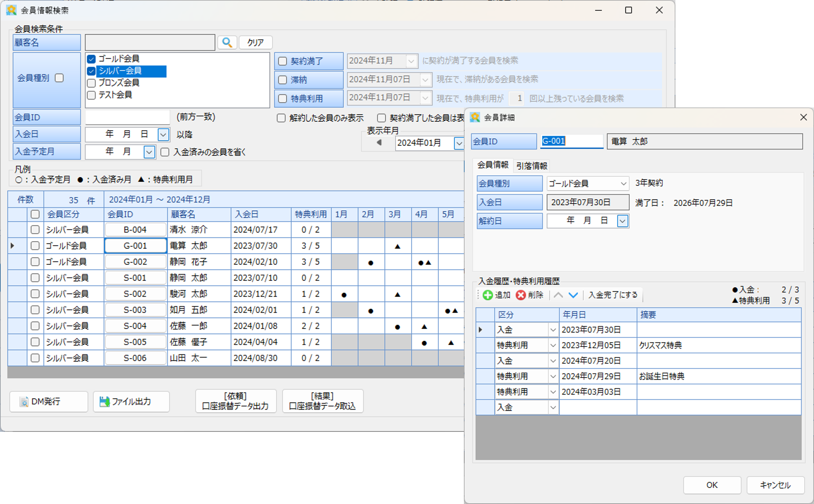Click the magnifying glass search icon
The height and width of the screenshot is (504, 814).
(x=227, y=43)
